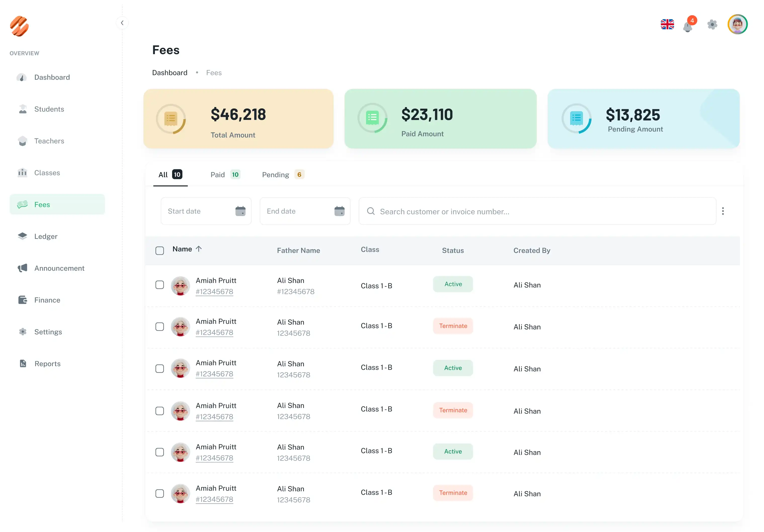Click the UK flag language icon
Screen dimensions: 764x532
click(667, 24)
